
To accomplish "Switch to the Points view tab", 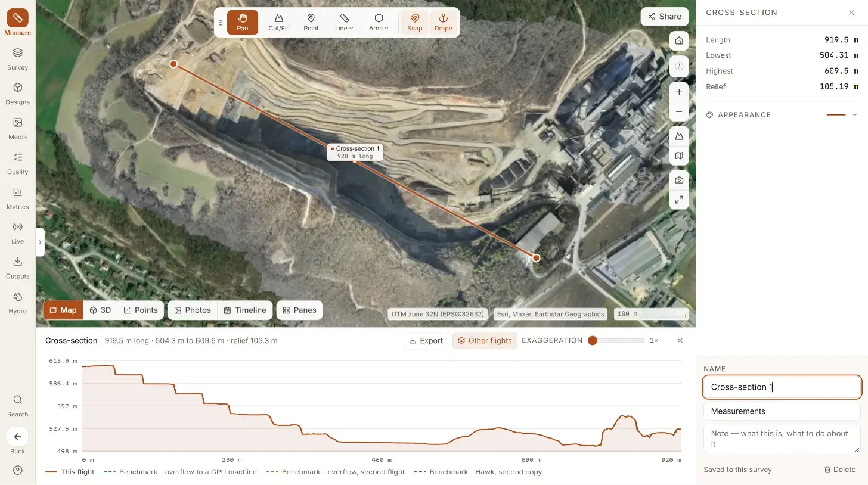I will click(141, 310).
